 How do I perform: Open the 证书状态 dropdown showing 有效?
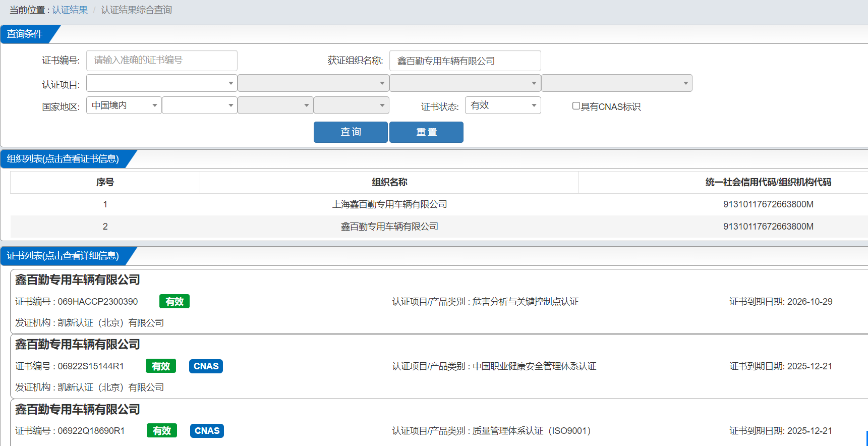[503, 105]
